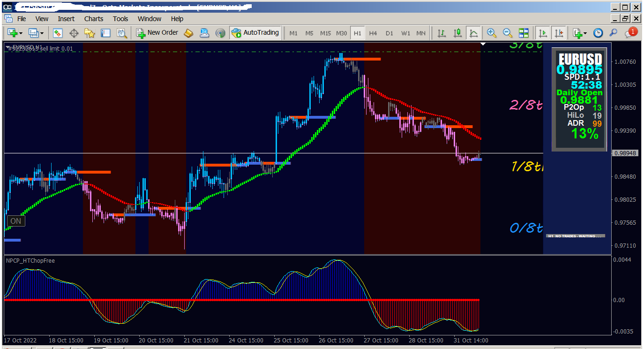Select the M15 timeframe
This screenshot has height=349, width=644.
pos(325,33)
